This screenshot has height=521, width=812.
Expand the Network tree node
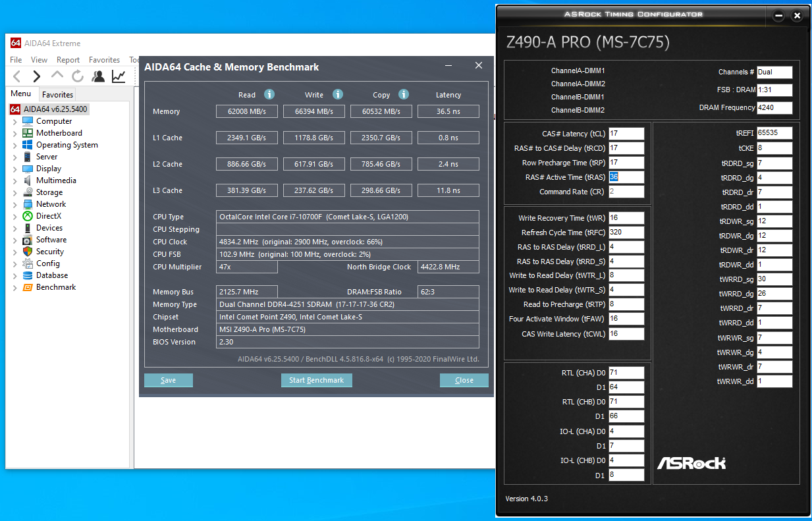[x=15, y=204]
